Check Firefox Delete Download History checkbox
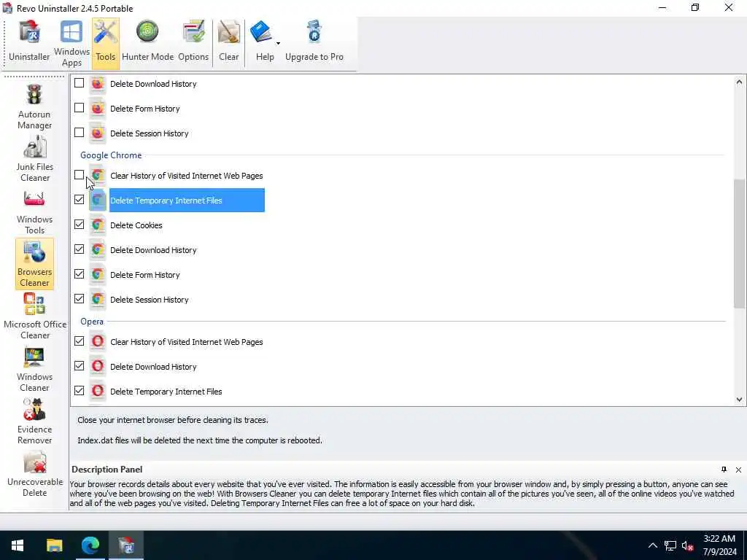The height and width of the screenshot is (560, 747). pos(79,83)
